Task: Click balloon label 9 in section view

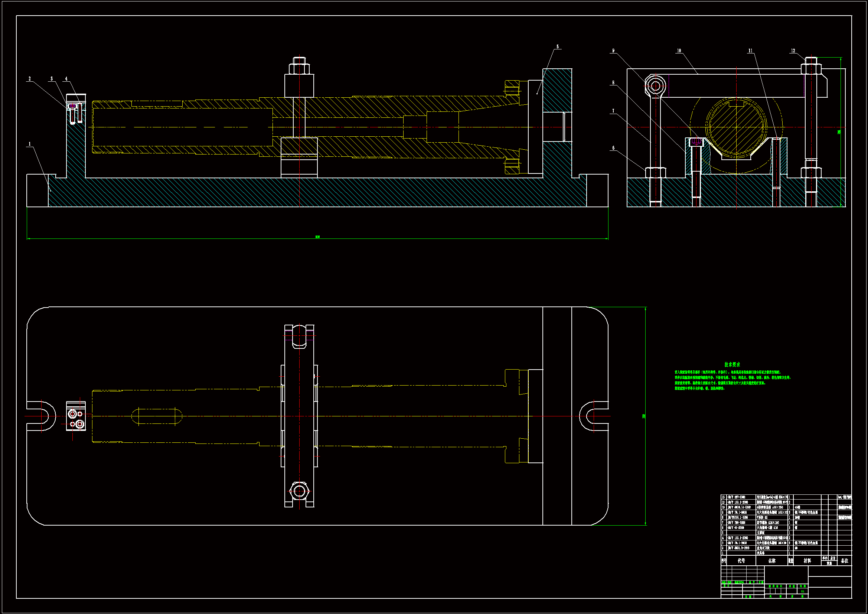Action: pyautogui.click(x=613, y=51)
